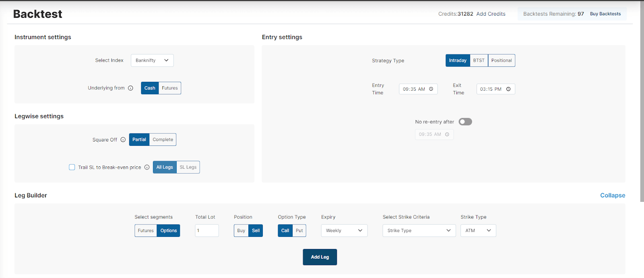Click Add Credits link
Image resolution: width=644 pixels, height=278 pixels.
point(491,14)
